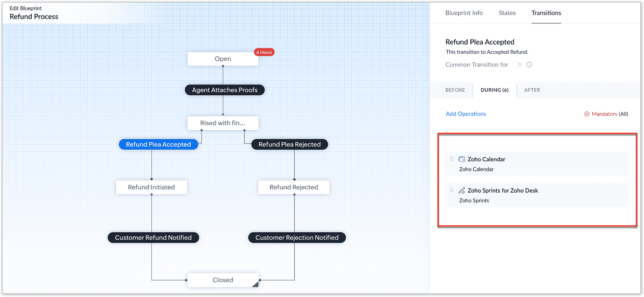Image resolution: width=644 pixels, height=297 pixels.
Task: Click the Mandatory gear icon
Action: (587, 114)
